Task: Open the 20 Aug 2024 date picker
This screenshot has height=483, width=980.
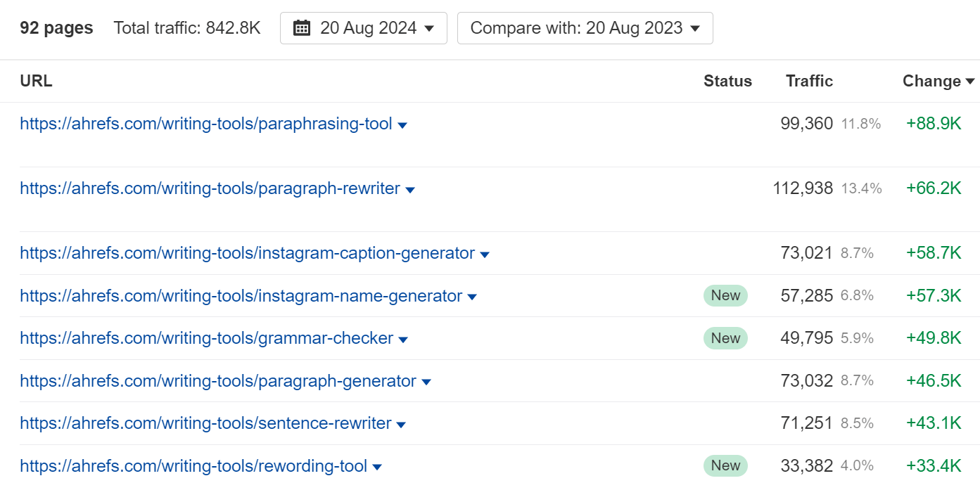Action: 363,28
